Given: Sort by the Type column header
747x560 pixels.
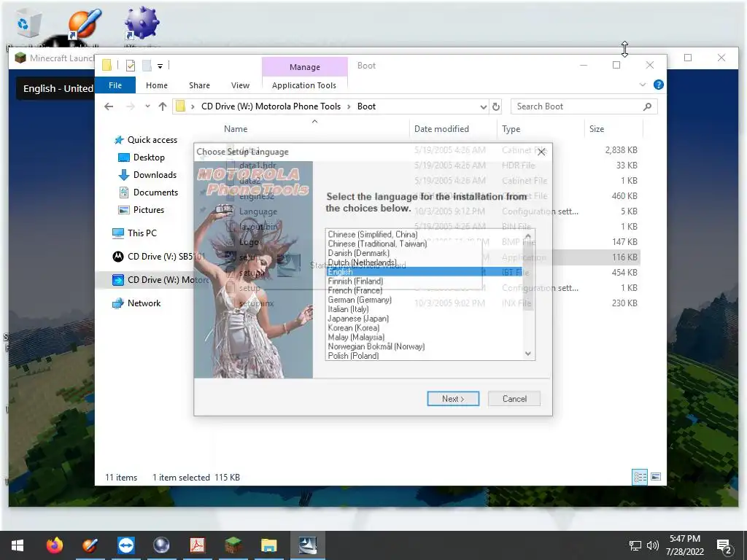Looking at the screenshot, I should pyautogui.click(x=511, y=128).
